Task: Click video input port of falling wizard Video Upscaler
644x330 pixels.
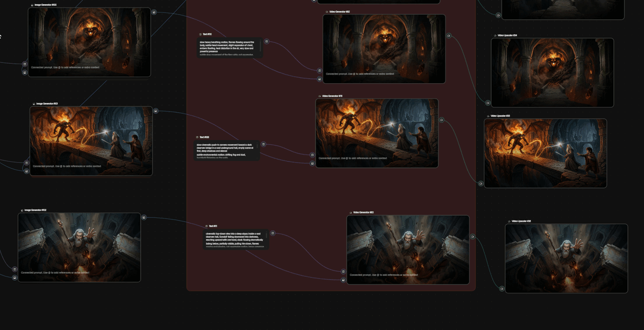Action: tap(502, 289)
